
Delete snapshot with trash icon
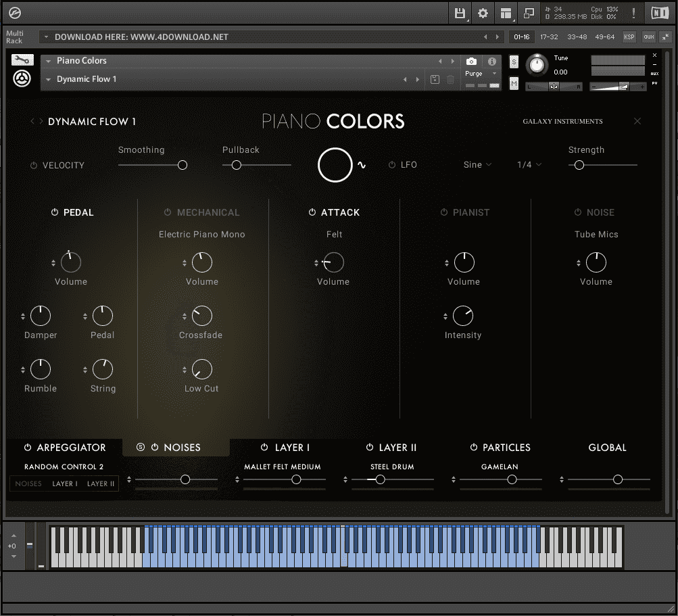tap(451, 79)
